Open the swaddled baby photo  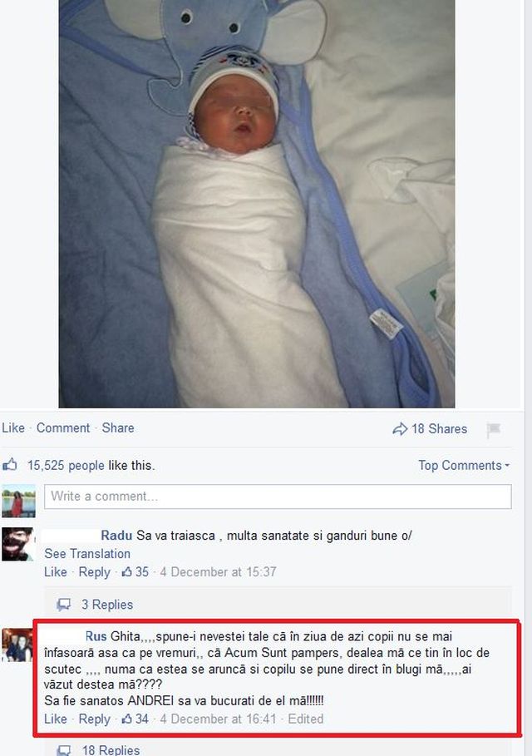click(x=257, y=204)
